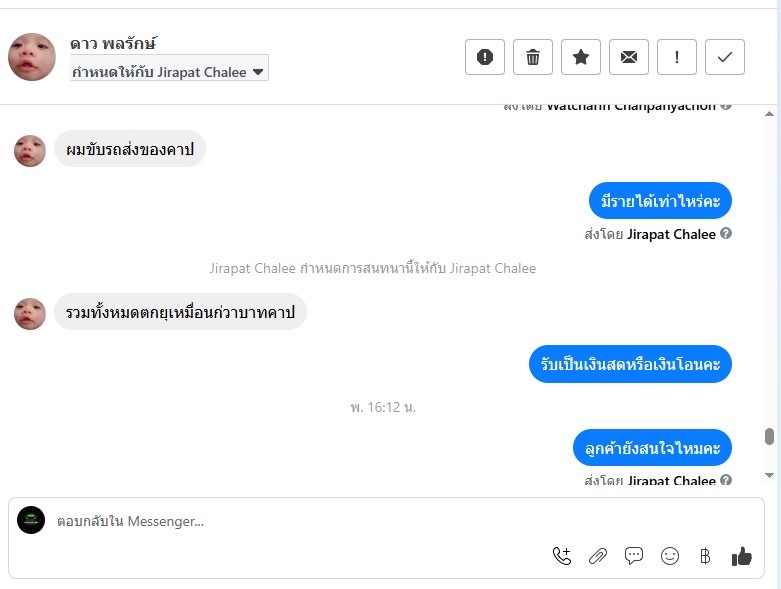This screenshot has width=781, height=589.
Task: Click the page avatar beside the reply box
Action: [31, 520]
